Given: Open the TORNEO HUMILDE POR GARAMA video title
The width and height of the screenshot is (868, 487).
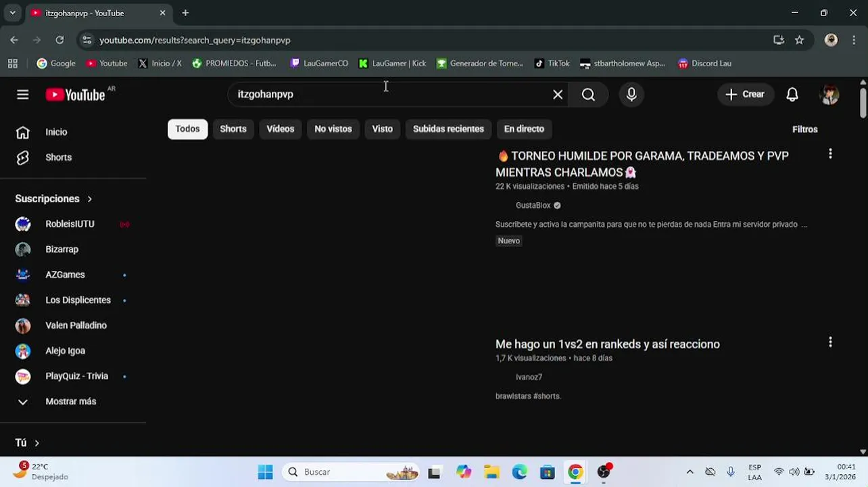Looking at the screenshot, I should tap(642, 164).
